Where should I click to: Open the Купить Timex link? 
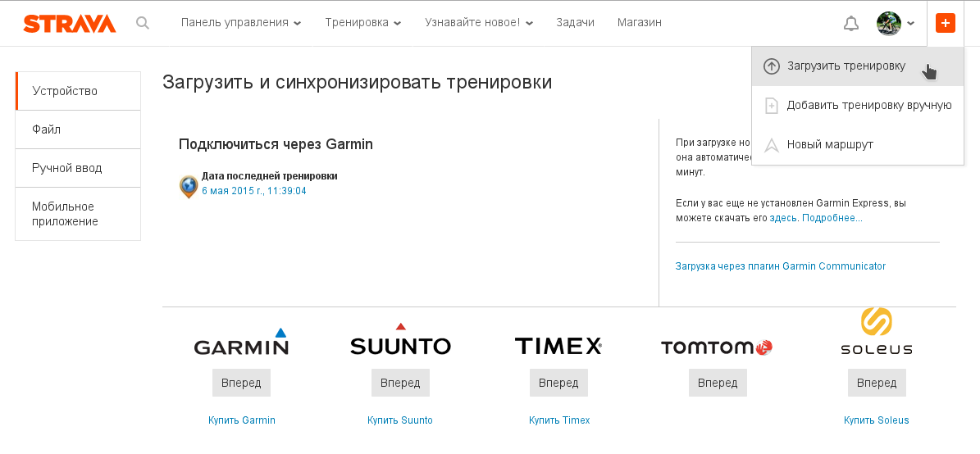click(x=558, y=420)
